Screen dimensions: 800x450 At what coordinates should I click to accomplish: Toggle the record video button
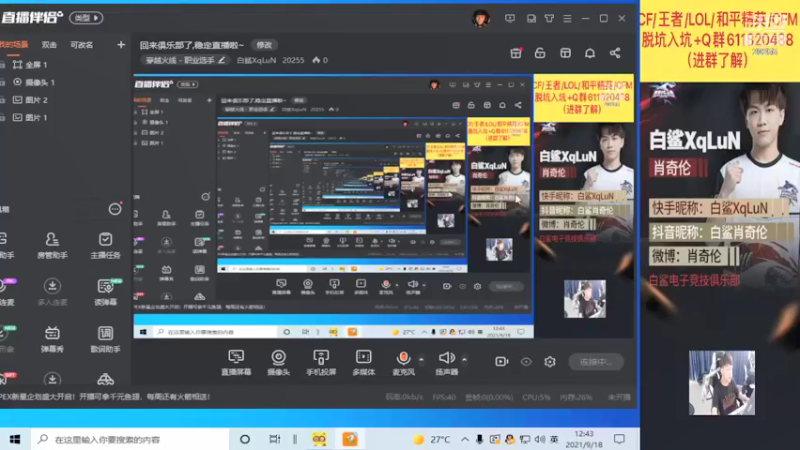point(502,362)
